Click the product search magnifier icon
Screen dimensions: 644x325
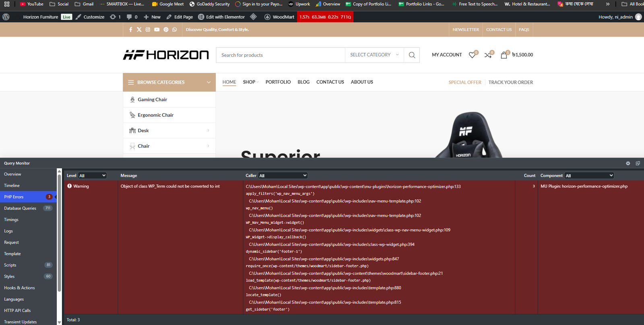[412, 55]
